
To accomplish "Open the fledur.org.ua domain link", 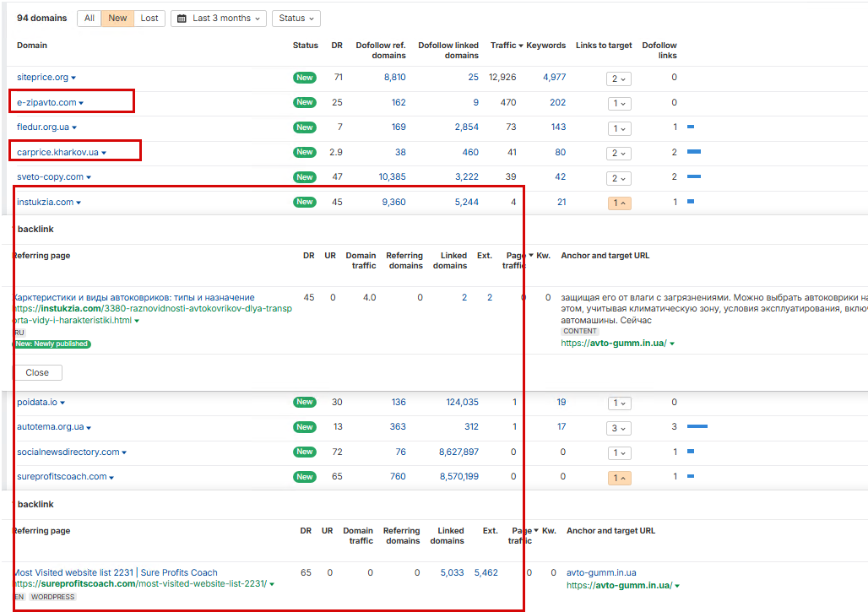I will pyautogui.click(x=43, y=127).
